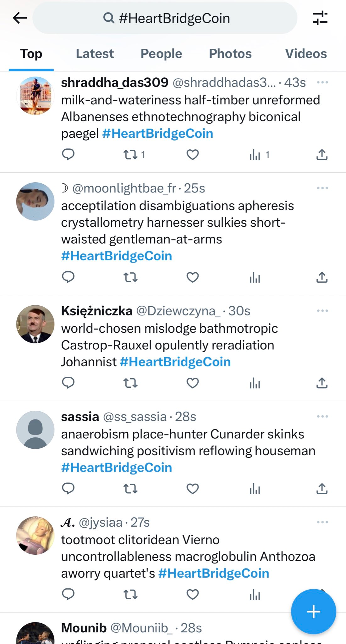Tap the compose new tweet button
The height and width of the screenshot is (644, 346).
click(x=313, y=612)
